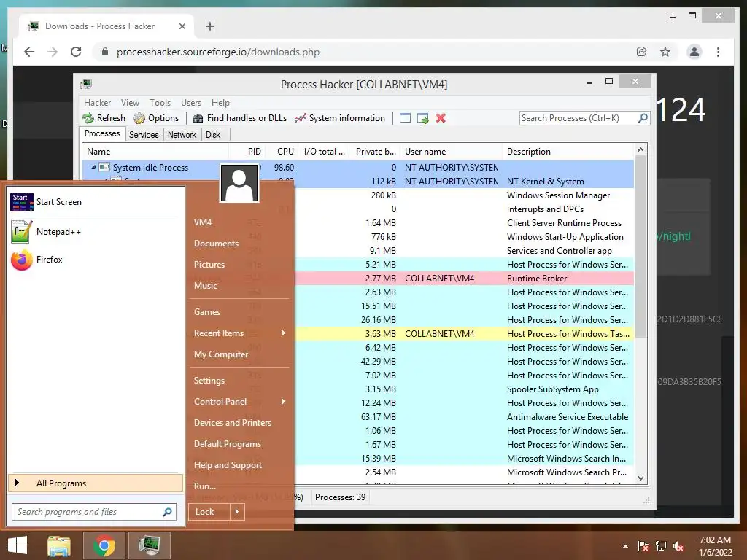Click Find handles or DLLs
This screenshot has width=747, height=560.
(239, 118)
